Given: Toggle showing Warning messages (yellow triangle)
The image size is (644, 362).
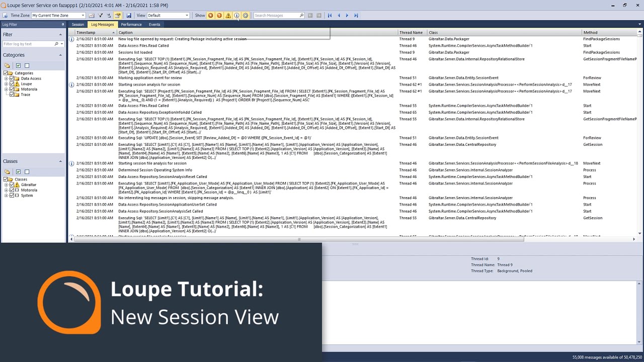Looking at the screenshot, I should point(228,16).
